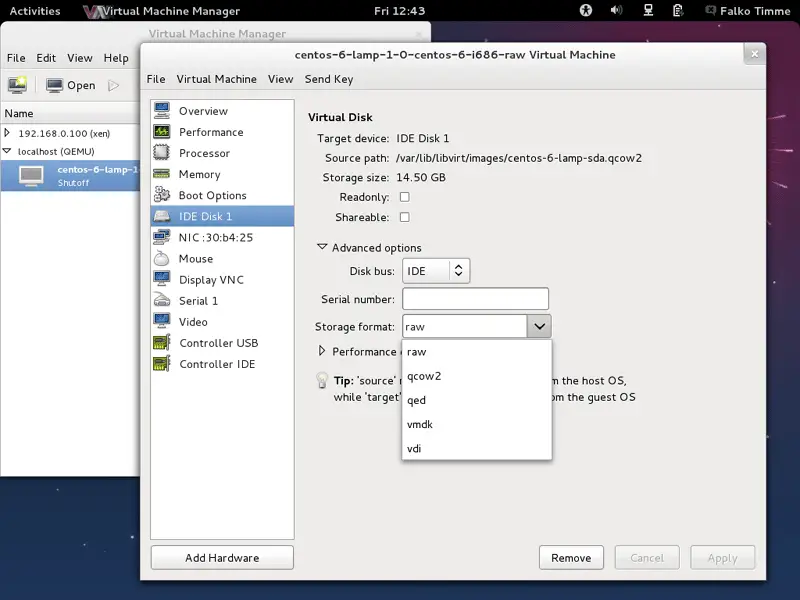
Task: Select vdi from the storage format list
Action: click(x=477, y=448)
